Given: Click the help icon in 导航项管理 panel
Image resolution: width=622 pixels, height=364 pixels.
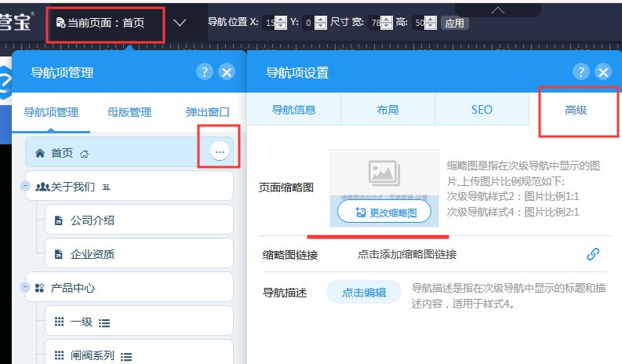Looking at the screenshot, I should pyautogui.click(x=205, y=72).
